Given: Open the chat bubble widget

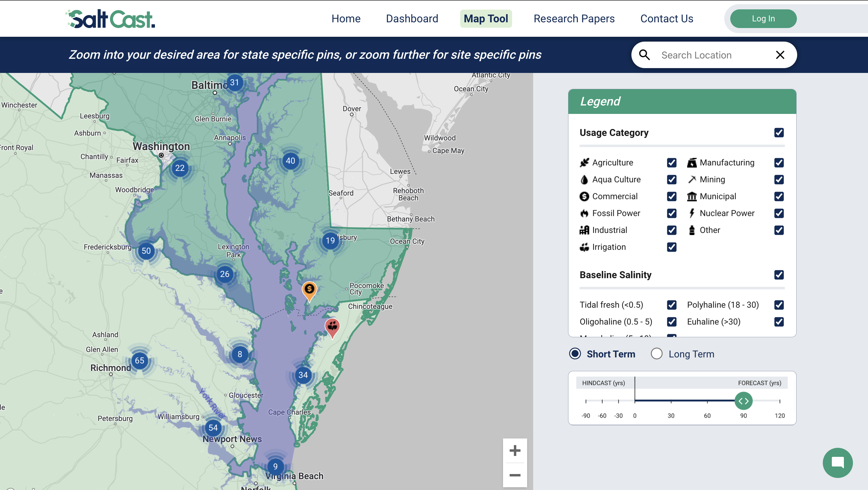Looking at the screenshot, I should click(x=837, y=462).
